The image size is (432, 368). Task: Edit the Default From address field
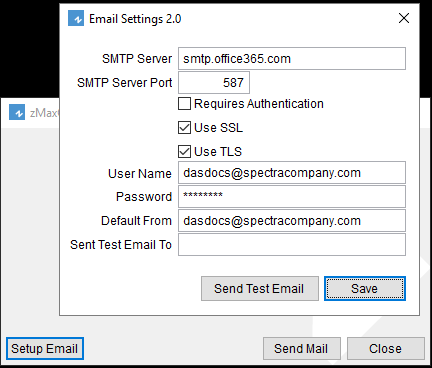pyautogui.click(x=292, y=221)
